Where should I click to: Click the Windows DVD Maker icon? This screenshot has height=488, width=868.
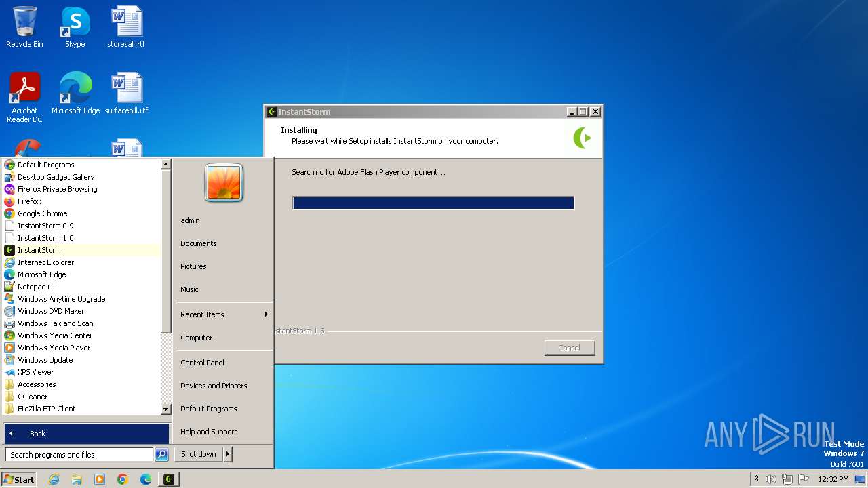[9, 311]
